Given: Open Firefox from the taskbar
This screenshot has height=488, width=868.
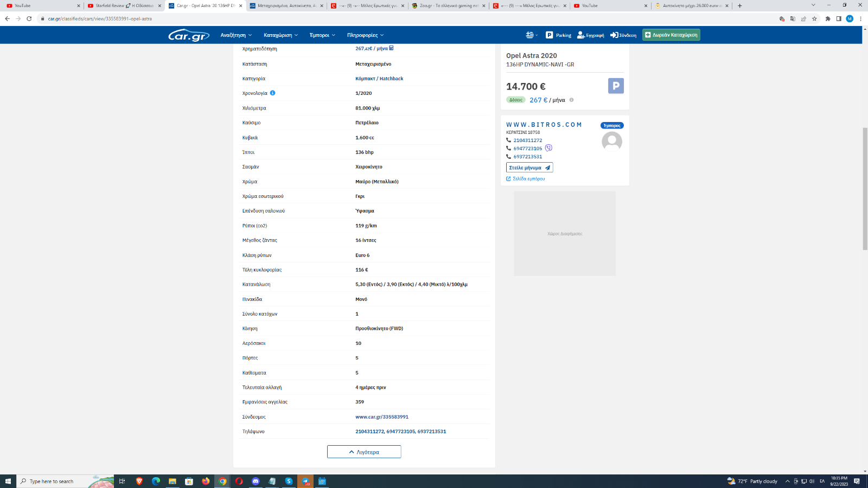Looking at the screenshot, I should click(x=206, y=481).
